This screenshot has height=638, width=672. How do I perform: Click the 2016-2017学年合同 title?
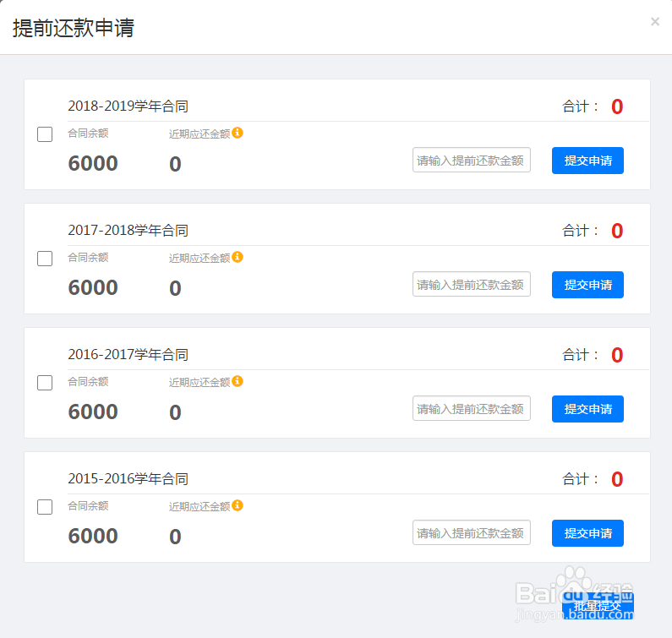[x=128, y=354]
